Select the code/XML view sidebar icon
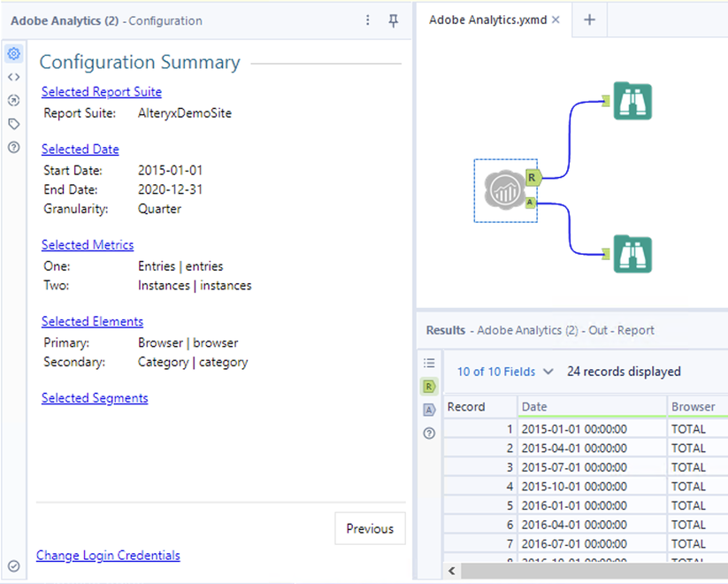This screenshot has width=728, height=584. coord(12,77)
